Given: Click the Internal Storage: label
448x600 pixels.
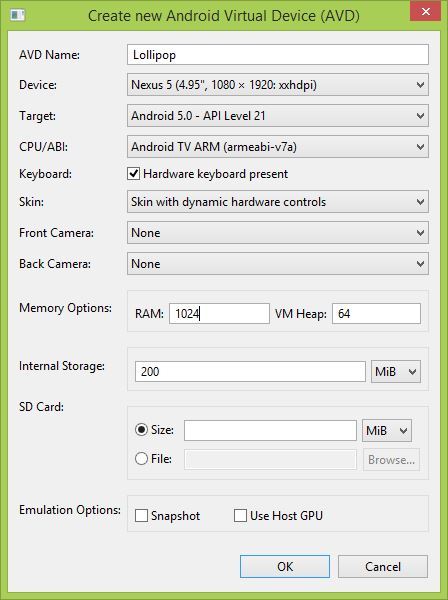Looking at the screenshot, I should tap(62, 366).
